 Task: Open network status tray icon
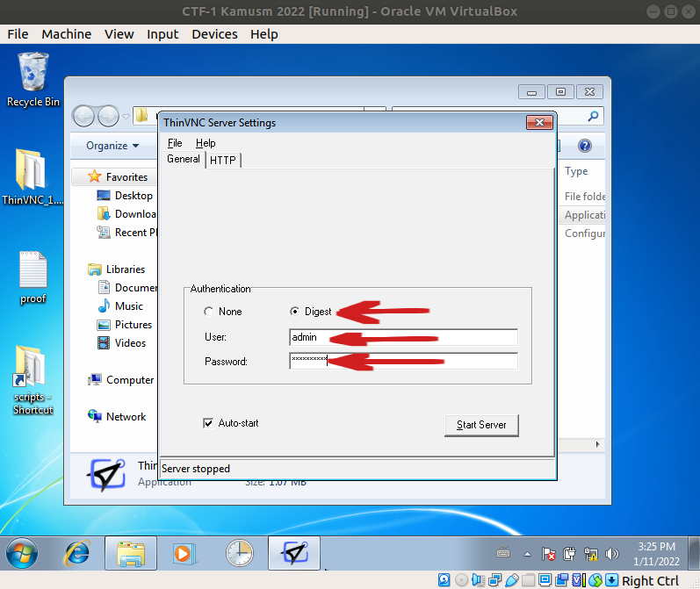tap(590, 554)
